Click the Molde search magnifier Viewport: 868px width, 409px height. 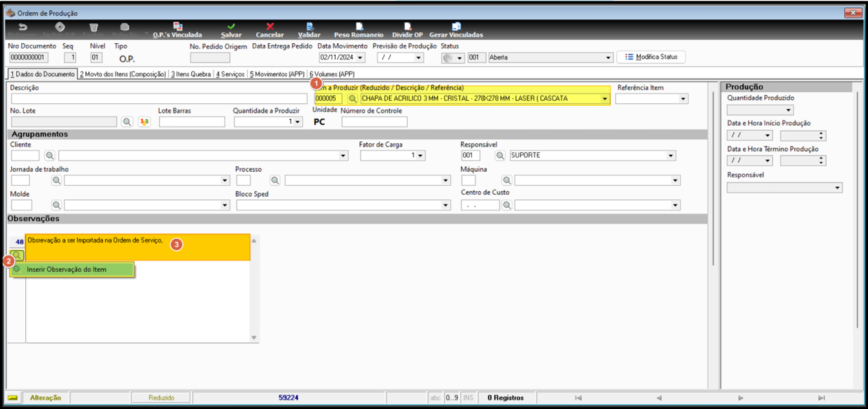56,205
